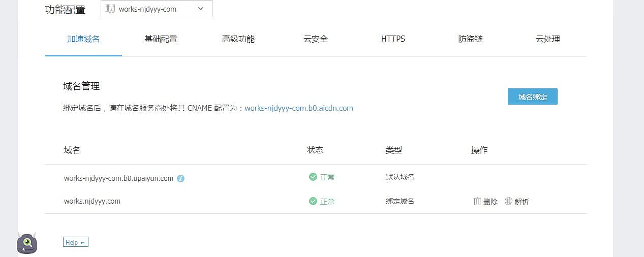Screen dimensions: 644x257
Task: Click the works-njdyyy-com.b0.aicdn.com CNAME link
Action: click(x=299, y=108)
